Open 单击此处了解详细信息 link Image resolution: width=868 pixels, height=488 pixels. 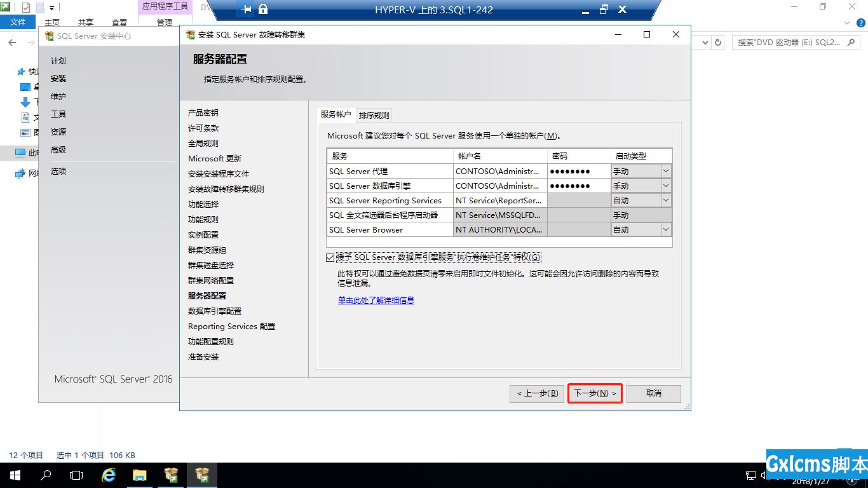coord(376,300)
